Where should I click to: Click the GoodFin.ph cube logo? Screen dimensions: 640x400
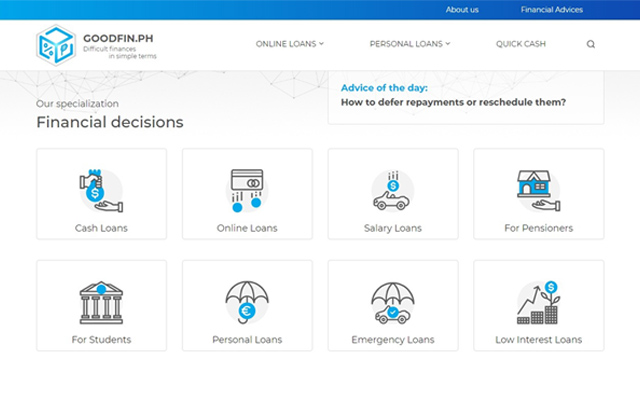56,45
